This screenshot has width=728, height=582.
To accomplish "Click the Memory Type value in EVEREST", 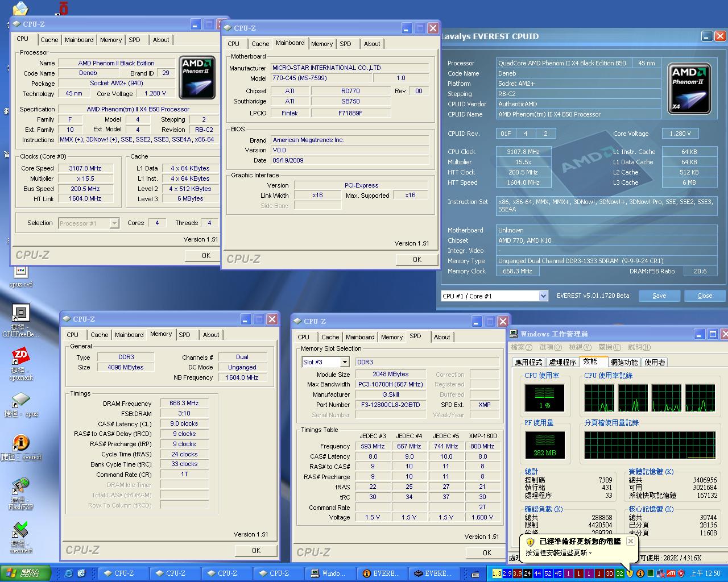I will click(x=607, y=261).
